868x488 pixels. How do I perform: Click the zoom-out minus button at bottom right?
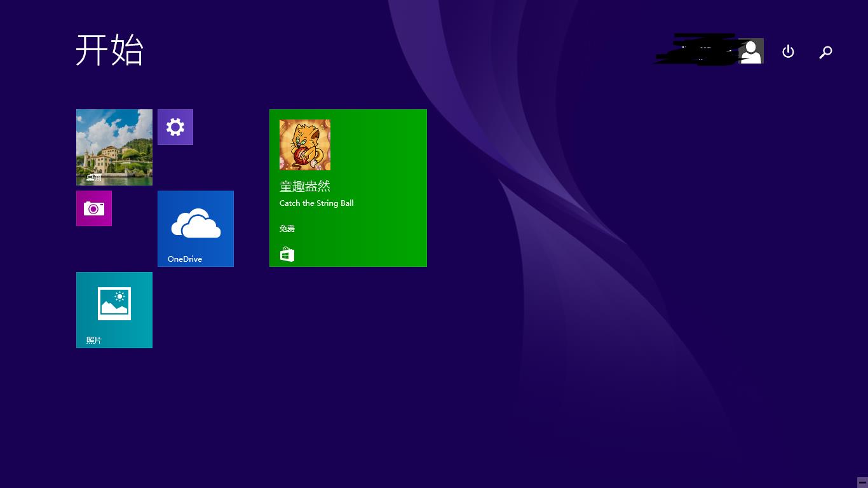[862, 482]
